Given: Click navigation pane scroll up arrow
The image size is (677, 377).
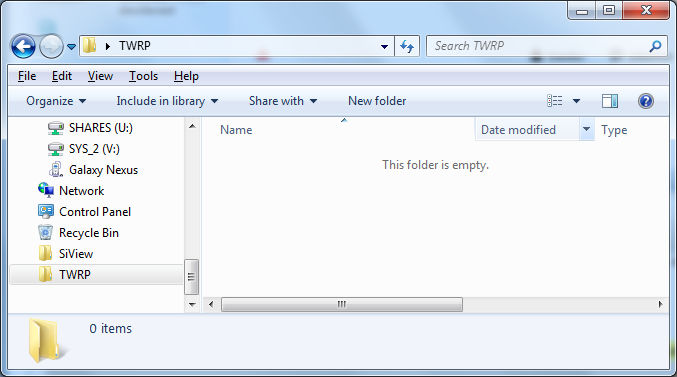Looking at the screenshot, I should [192, 127].
